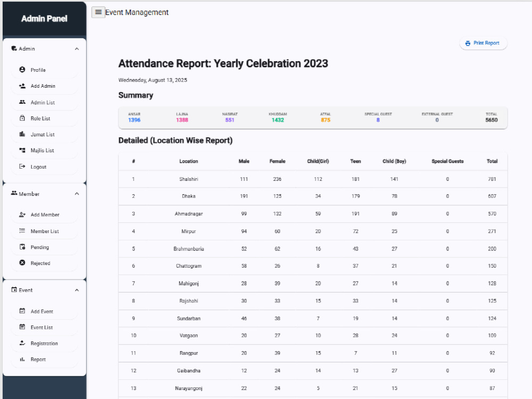Click the date Wednesday, August 13, 2025
The width and height of the screenshot is (532, 399).
click(x=153, y=80)
